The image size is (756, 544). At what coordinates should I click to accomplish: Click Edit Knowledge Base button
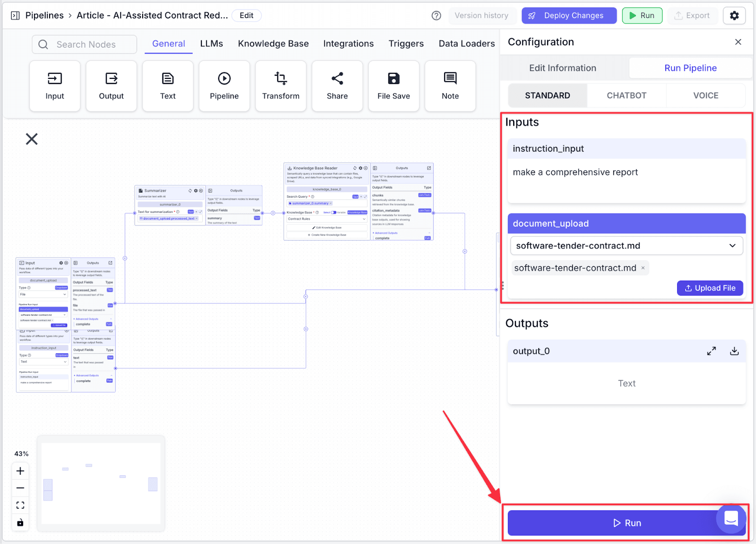coord(326,228)
